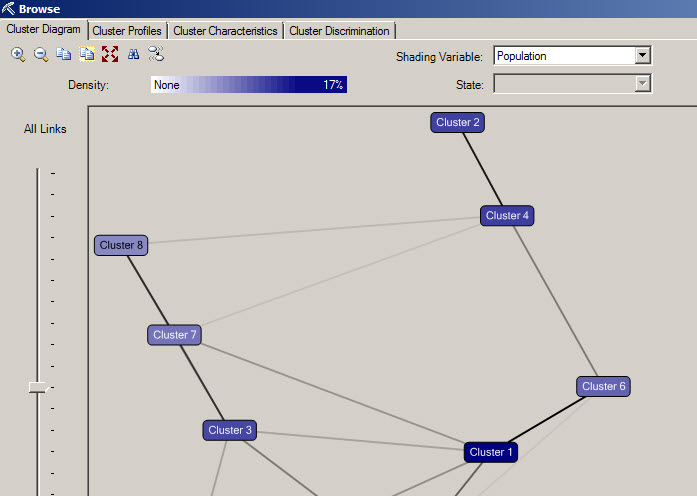Click the Zoom Out magnifier icon
The image size is (697, 496).
click(41, 55)
